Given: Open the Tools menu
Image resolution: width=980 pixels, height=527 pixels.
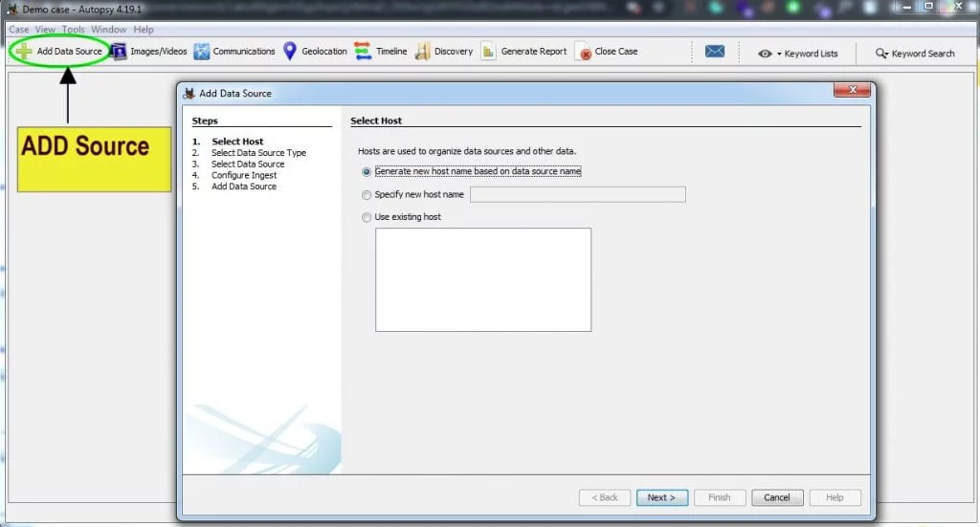Looking at the screenshot, I should (x=73, y=30).
